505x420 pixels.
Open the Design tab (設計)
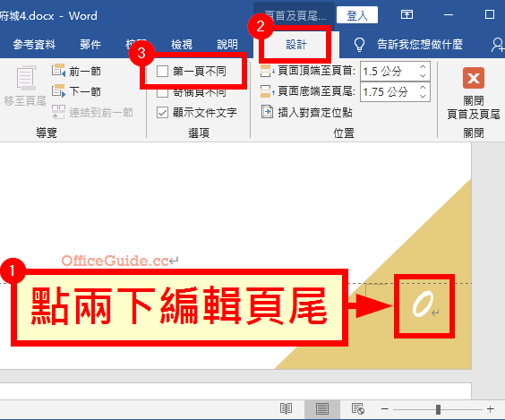click(296, 45)
